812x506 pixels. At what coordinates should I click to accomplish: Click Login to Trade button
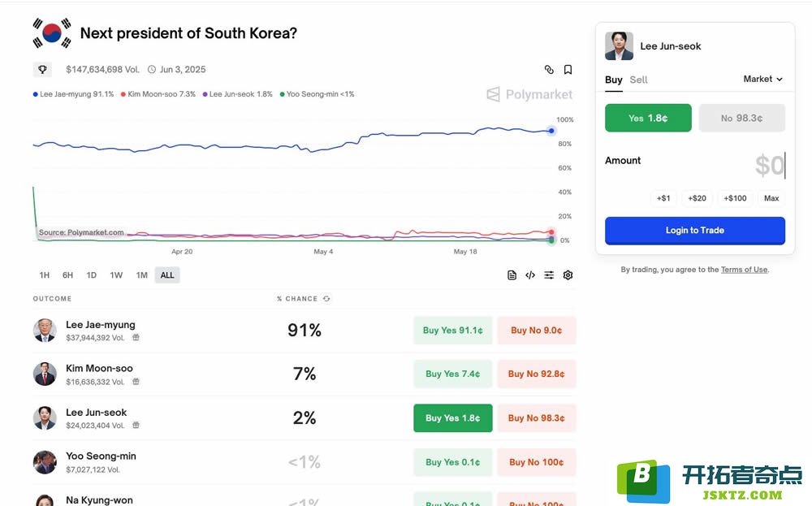coord(695,231)
